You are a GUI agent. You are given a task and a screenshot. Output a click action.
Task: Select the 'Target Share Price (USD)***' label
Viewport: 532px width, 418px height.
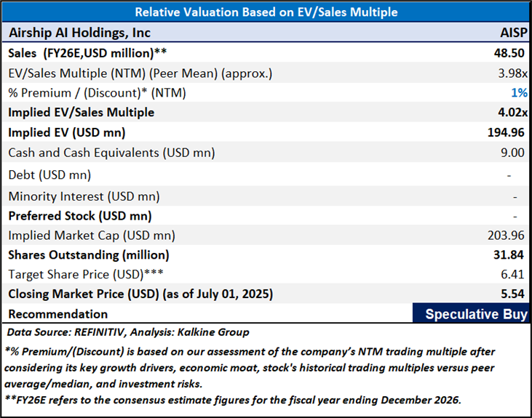tap(86, 275)
